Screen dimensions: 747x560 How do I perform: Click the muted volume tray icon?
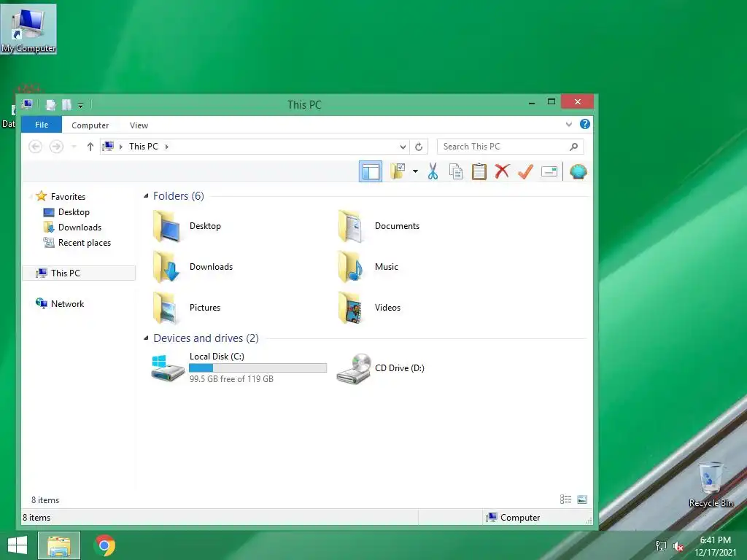coord(678,546)
